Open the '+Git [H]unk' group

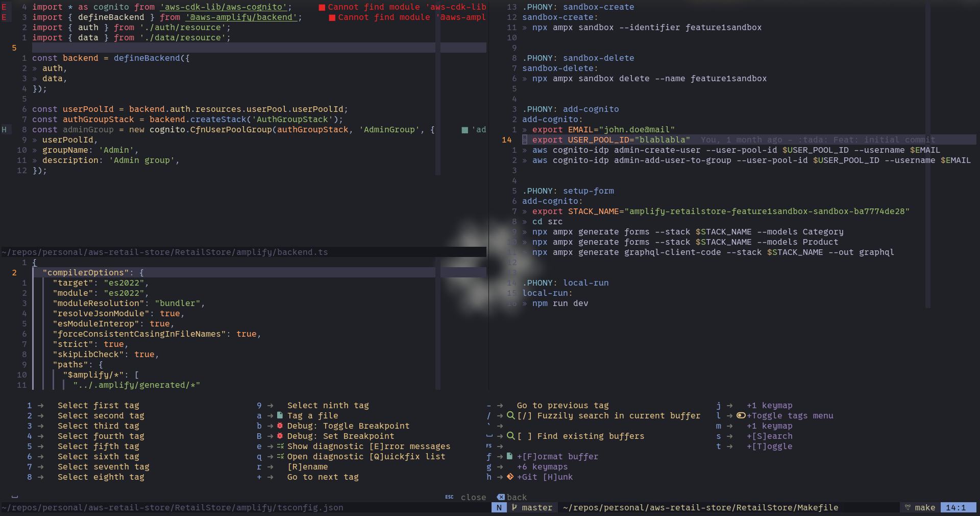(545, 477)
